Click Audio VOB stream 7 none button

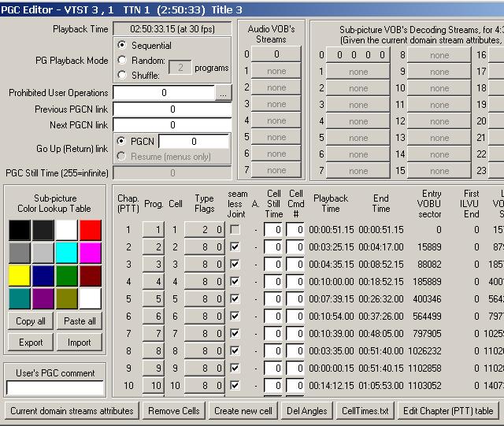pyautogui.click(x=276, y=170)
